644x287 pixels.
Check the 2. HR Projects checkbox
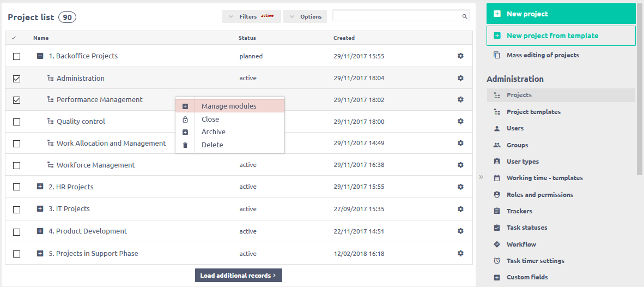coord(16,187)
